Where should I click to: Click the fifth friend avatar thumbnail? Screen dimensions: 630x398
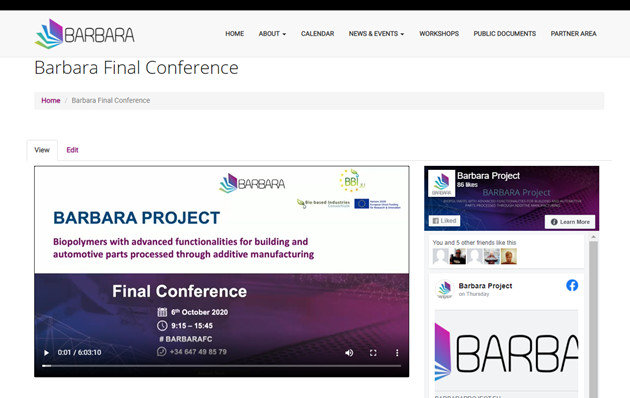click(x=509, y=256)
